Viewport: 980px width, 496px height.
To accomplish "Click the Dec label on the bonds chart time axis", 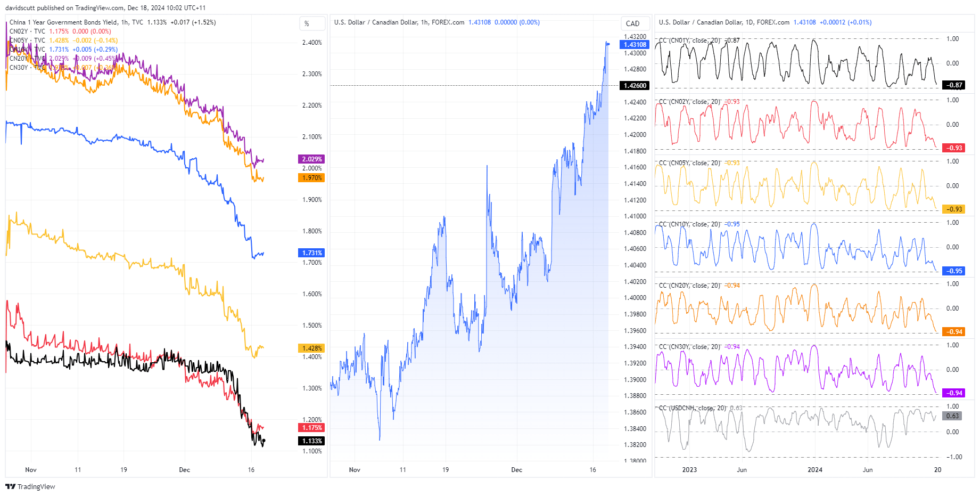I will pos(184,470).
